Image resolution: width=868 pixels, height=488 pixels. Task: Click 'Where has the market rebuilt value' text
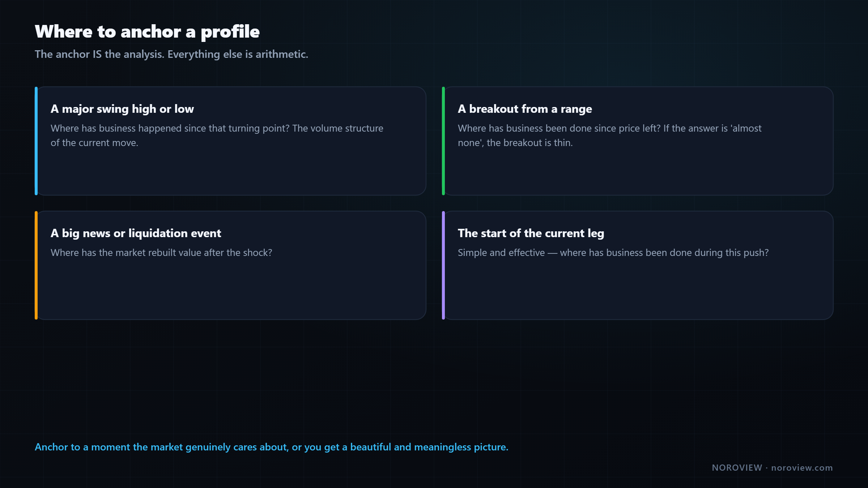(161, 253)
